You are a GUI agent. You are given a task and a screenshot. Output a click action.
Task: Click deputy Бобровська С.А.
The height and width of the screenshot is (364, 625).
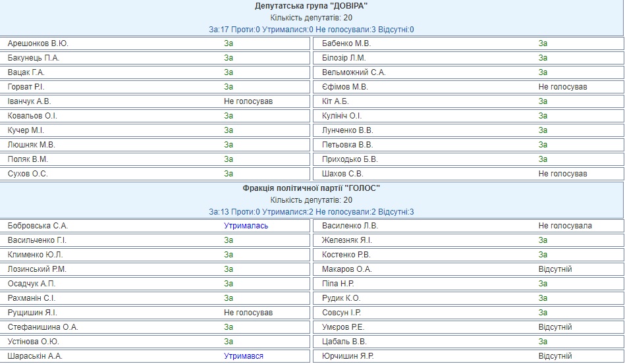[x=38, y=226]
